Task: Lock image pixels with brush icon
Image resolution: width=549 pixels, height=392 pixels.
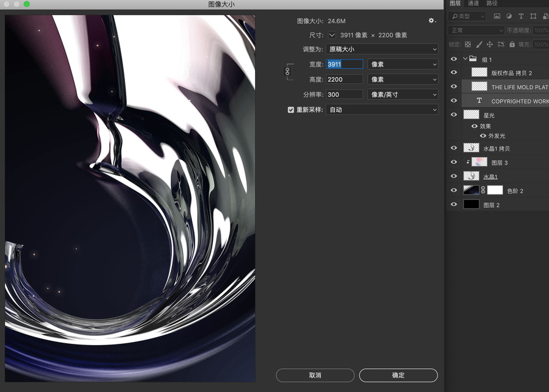Action: (x=479, y=45)
